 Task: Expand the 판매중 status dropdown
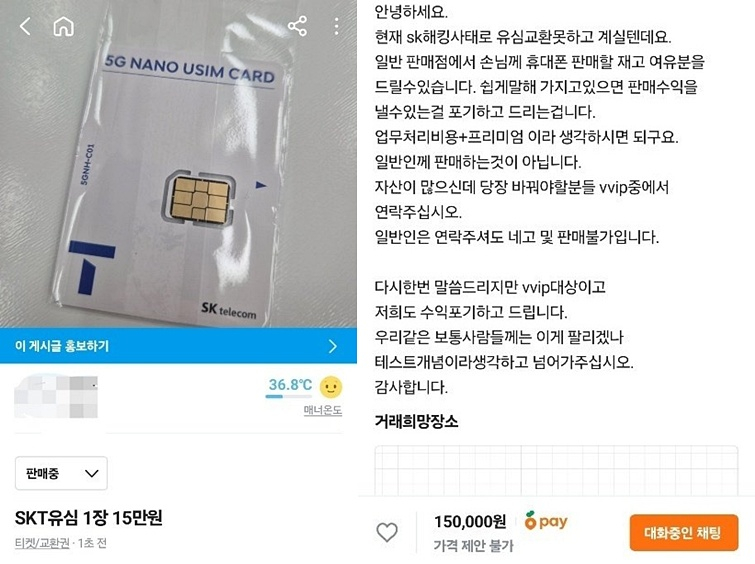[x=61, y=473]
